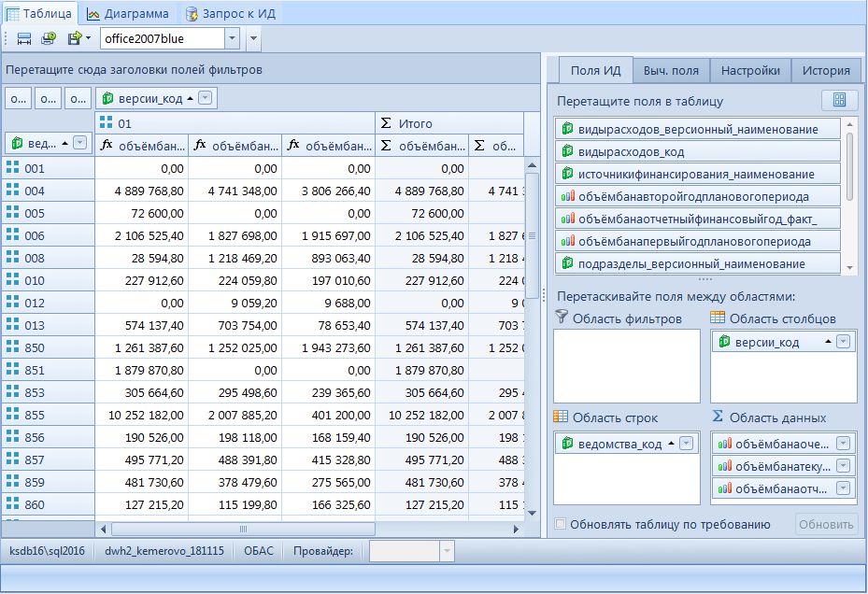This screenshot has height=594, width=868.
Task: Enable Обновлять таблицу по требованию checkbox
Action: 560,524
